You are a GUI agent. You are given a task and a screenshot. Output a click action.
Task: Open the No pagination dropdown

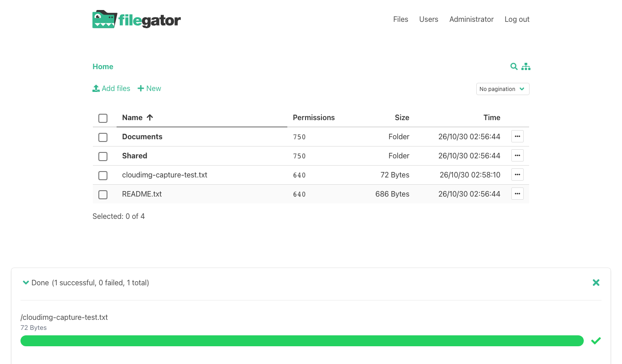pos(503,89)
